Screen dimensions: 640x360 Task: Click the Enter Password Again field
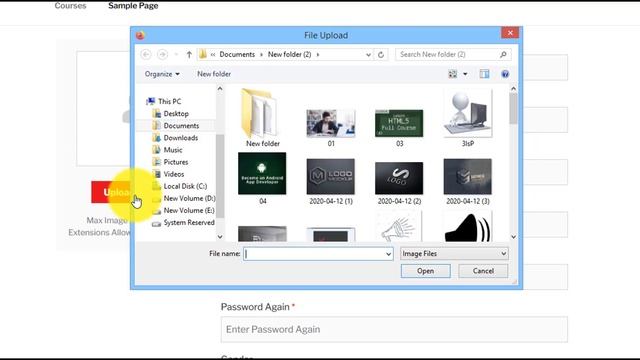pyautogui.click(x=394, y=329)
